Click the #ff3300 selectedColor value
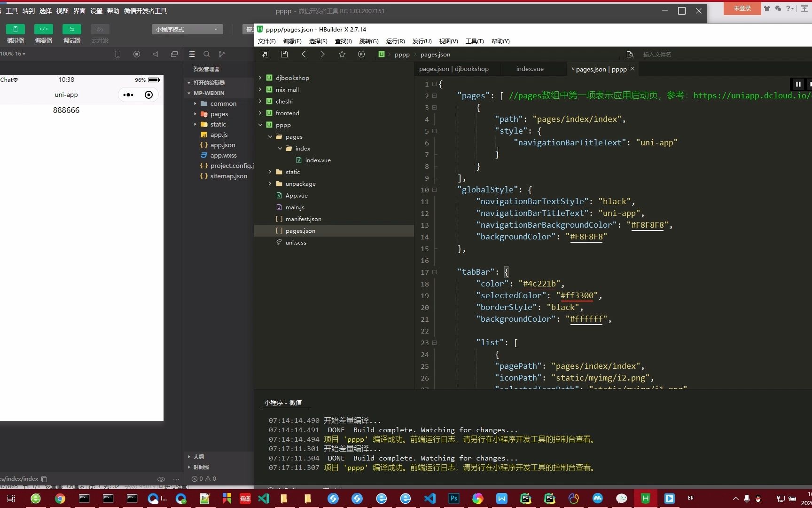 pyautogui.click(x=577, y=295)
